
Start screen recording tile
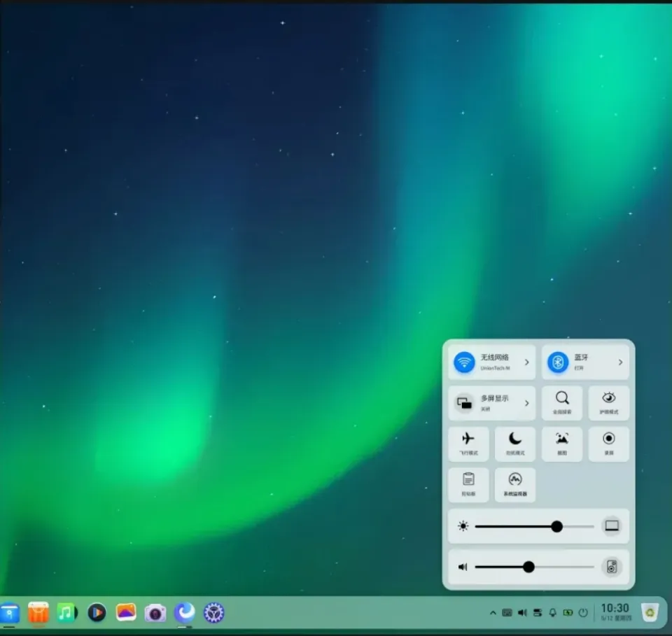click(609, 444)
